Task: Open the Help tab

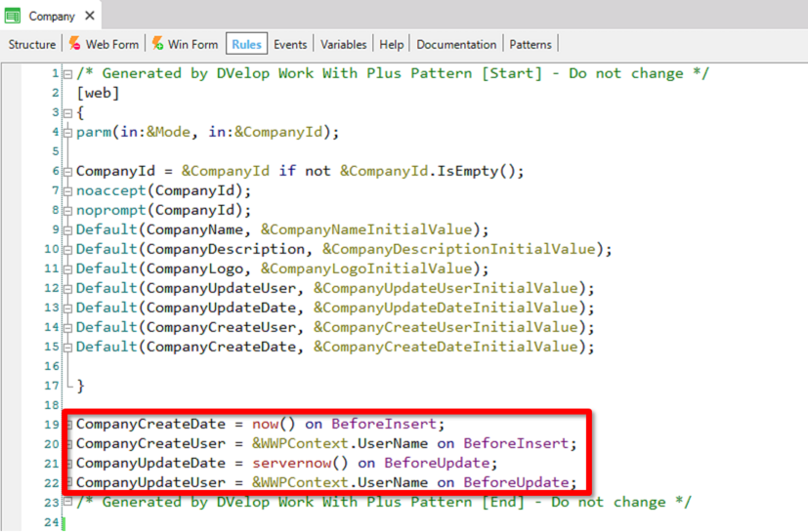Action: [392, 44]
